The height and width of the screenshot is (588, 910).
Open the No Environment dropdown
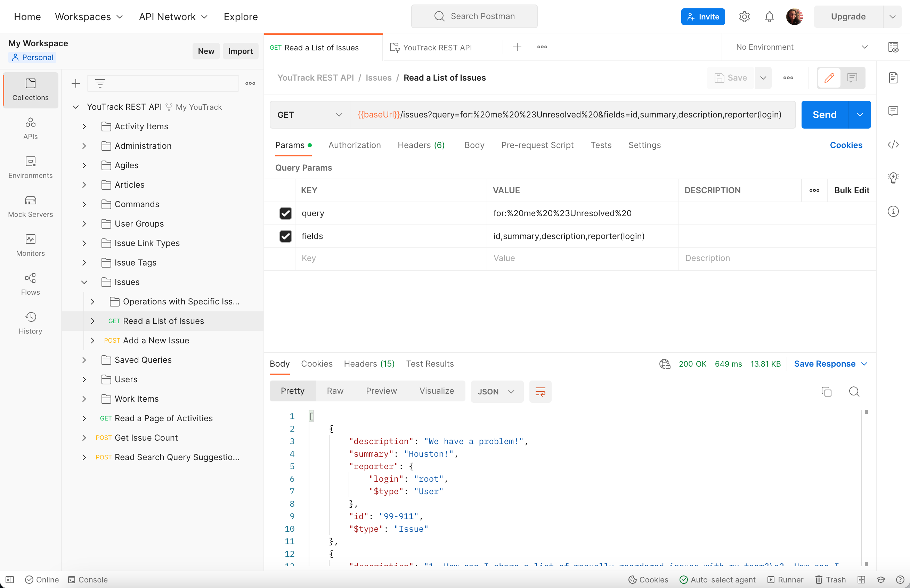click(801, 47)
